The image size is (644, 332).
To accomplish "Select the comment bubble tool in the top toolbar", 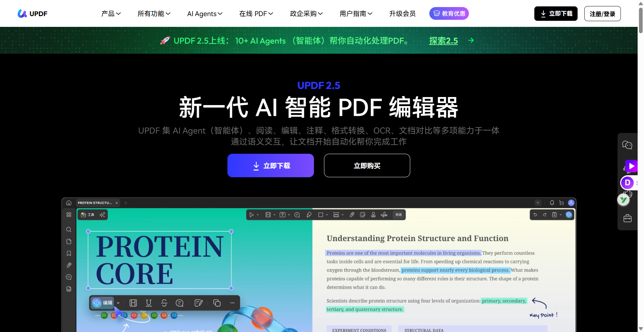I will click(x=297, y=215).
